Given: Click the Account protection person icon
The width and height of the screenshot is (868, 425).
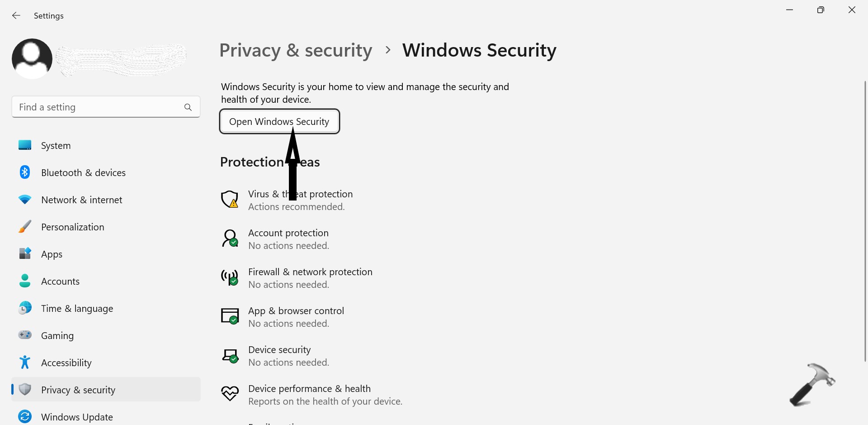Looking at the screenshot, I should click(x=230, y=239).
